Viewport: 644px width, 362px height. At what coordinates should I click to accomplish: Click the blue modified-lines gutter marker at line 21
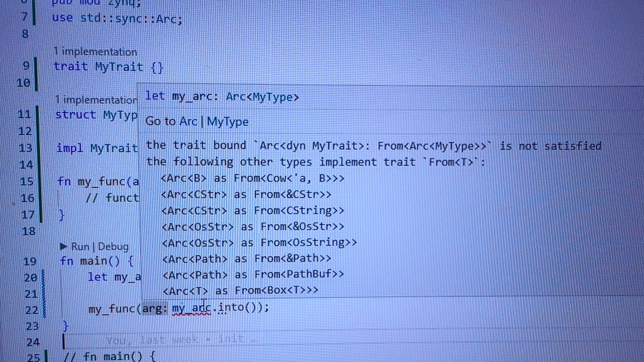44,294
